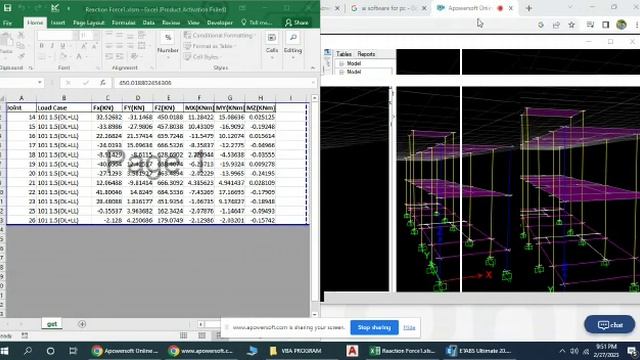The image size is (640, 360).
Task: Click the taskbar Search magnifier icon
Action: pyautogui.click(x=28, y=351)
